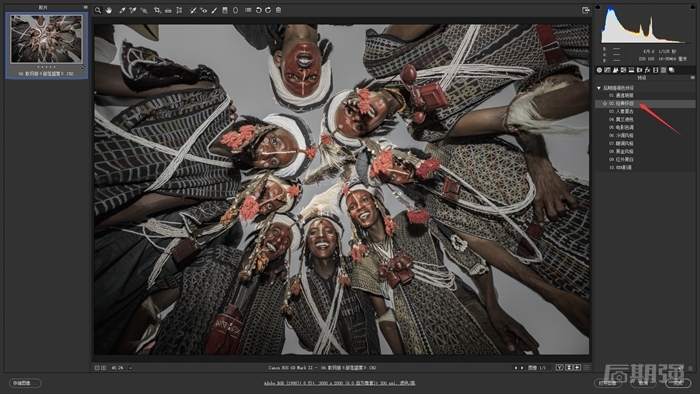Toggle favorite star on preset 02
Image resolution: width=700 pixels, height=394 pixels.
tap(605, 104)
